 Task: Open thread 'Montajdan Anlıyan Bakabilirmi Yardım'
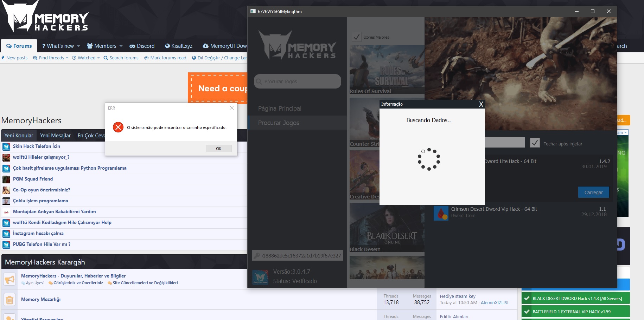click(x=55, y=212)
